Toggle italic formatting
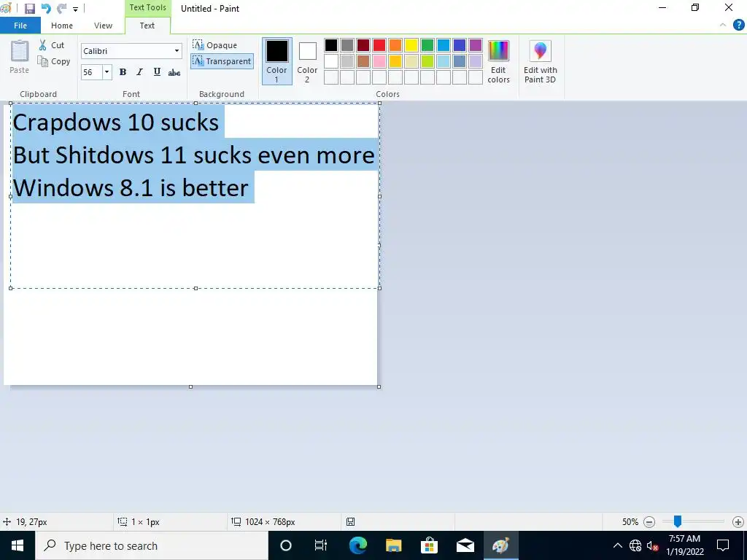The image size is (747, 560). (x=139, y=72)
